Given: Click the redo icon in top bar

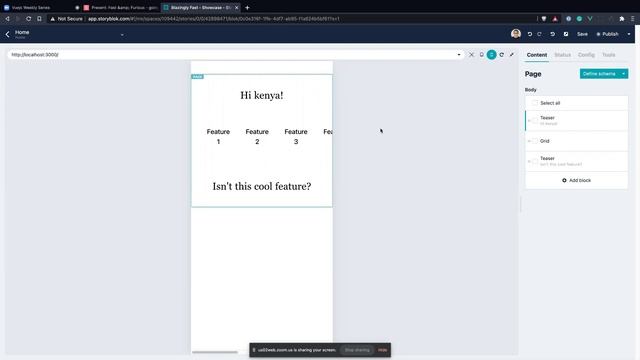Looking at the screenshot, I should pos(540,34).
